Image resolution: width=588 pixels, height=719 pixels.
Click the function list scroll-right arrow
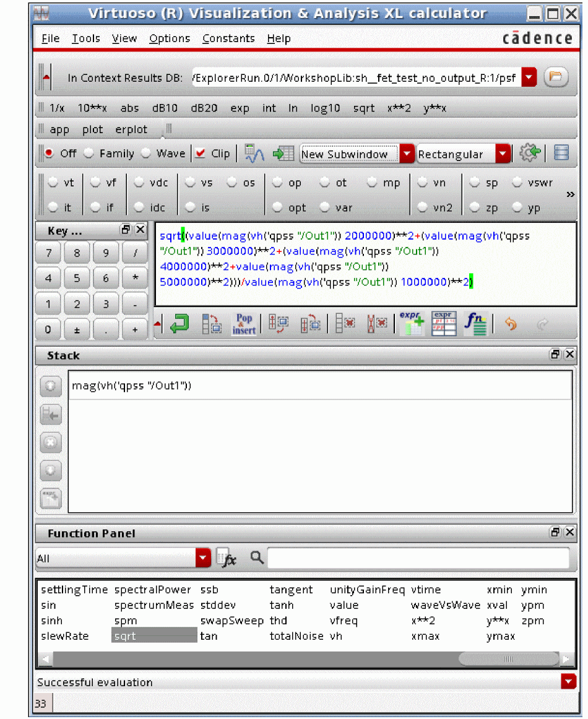[x=566, y=658]
